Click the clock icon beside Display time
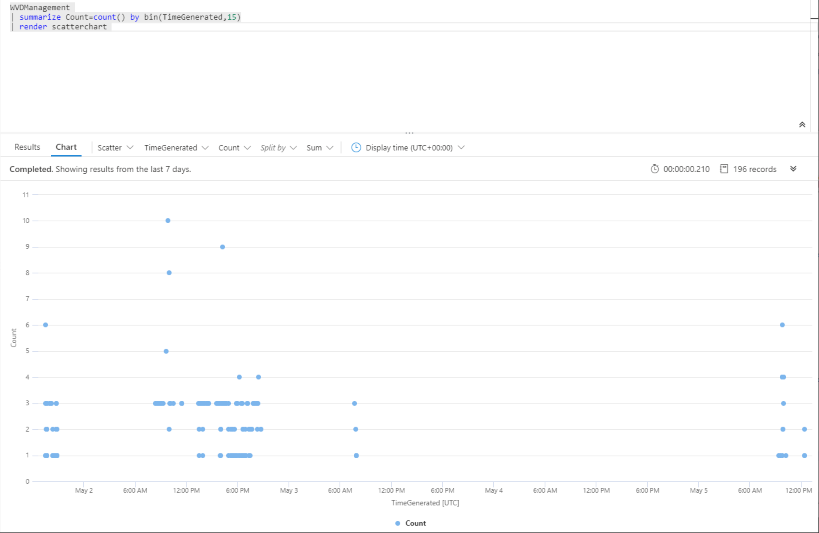819x533 pixels. 356,147
